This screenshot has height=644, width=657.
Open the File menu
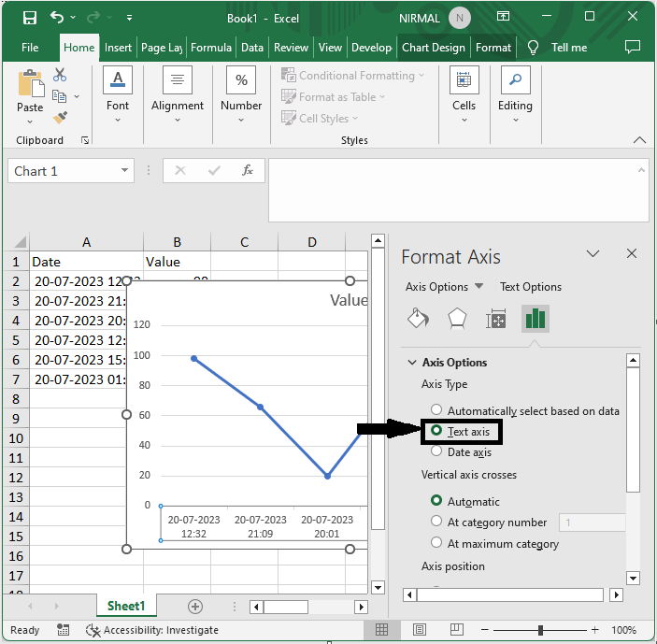coord(30,48)
